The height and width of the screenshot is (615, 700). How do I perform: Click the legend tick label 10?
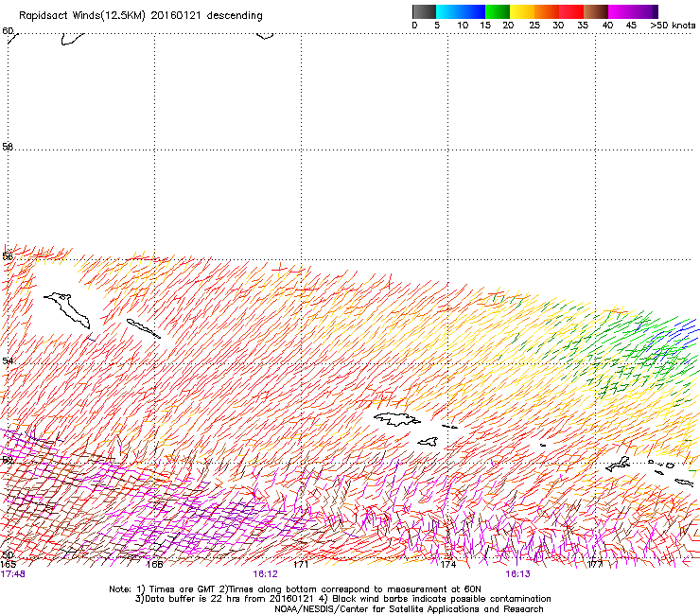463,26
